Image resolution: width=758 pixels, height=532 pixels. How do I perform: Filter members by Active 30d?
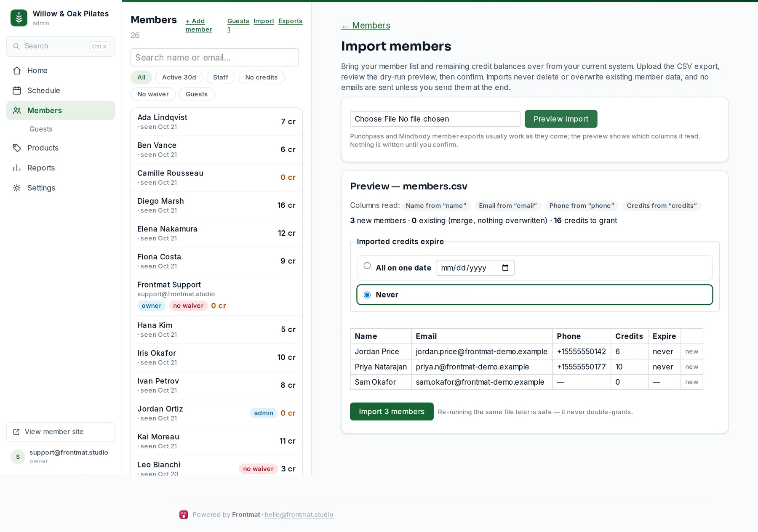tap(179, 77)
